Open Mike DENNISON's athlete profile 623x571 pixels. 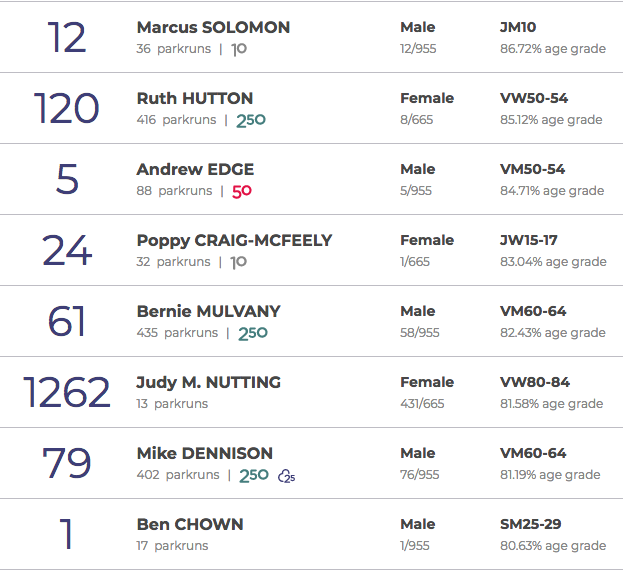204,453
